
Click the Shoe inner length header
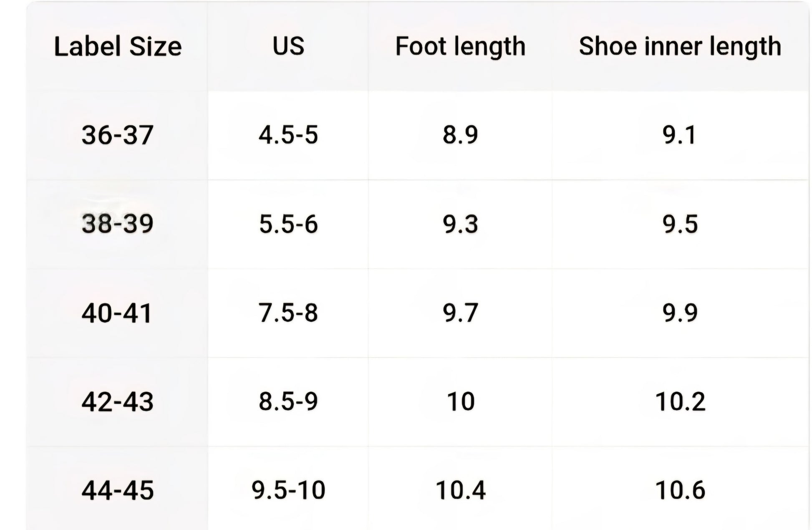point(680,46)
